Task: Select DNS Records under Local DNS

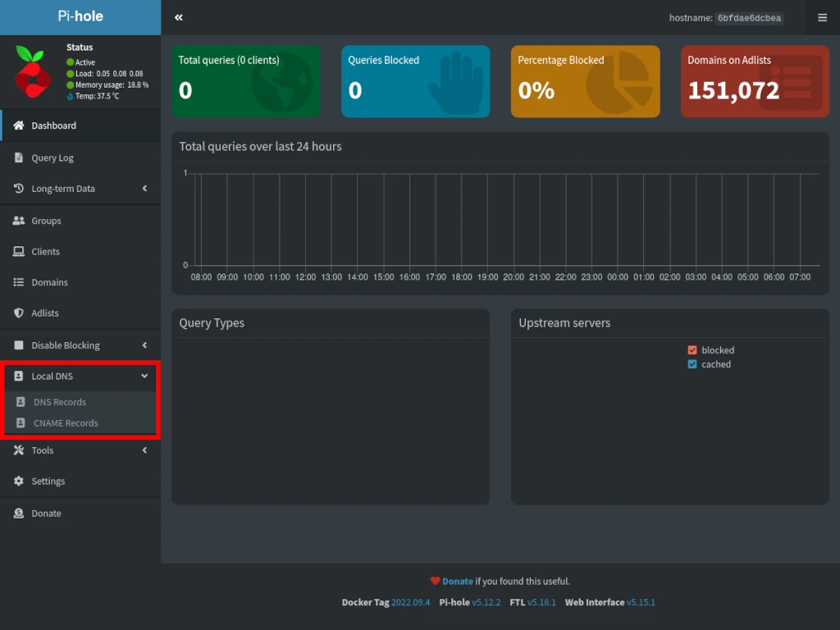Action: (x=80, y=402)
